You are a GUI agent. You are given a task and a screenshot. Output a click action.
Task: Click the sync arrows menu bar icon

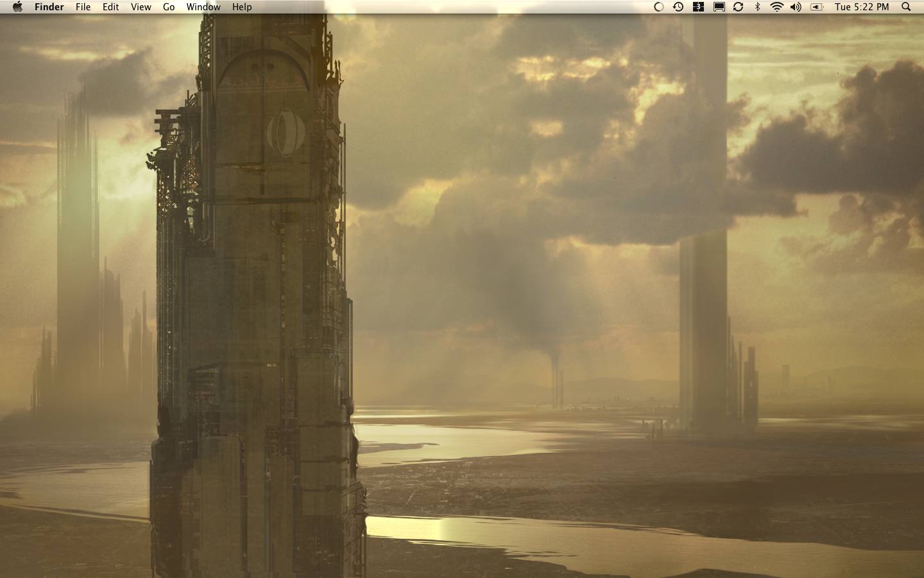point(739,6)
